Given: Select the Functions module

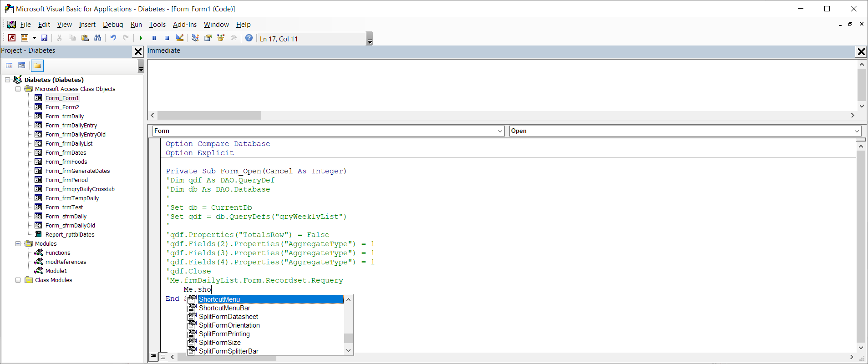Looking at the screenshot, I should pyautogui.click(x=58, y=253).
